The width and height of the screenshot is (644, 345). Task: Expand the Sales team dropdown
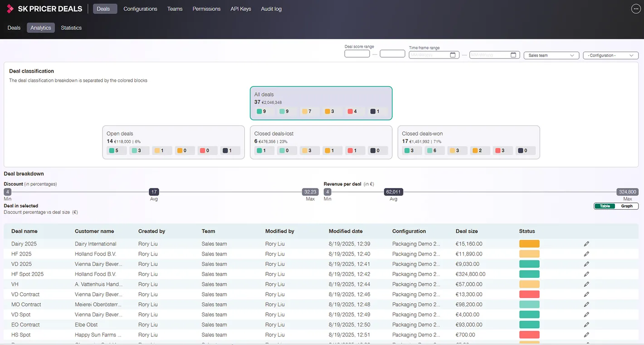(x=551, y=55)
